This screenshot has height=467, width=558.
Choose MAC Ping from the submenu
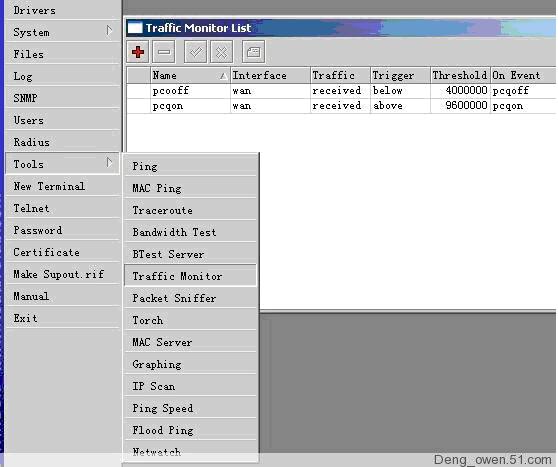[x=190, y=188]
